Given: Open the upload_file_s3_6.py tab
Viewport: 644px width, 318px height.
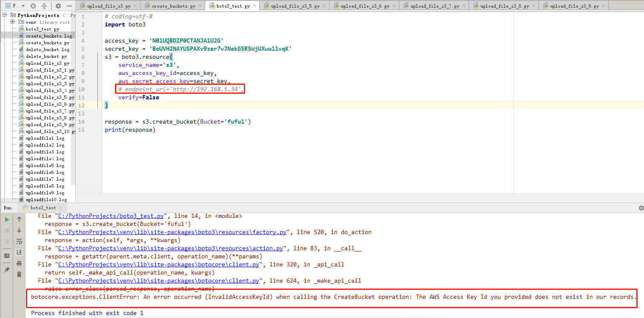Looking at the screenshot, I should [365, 6].
